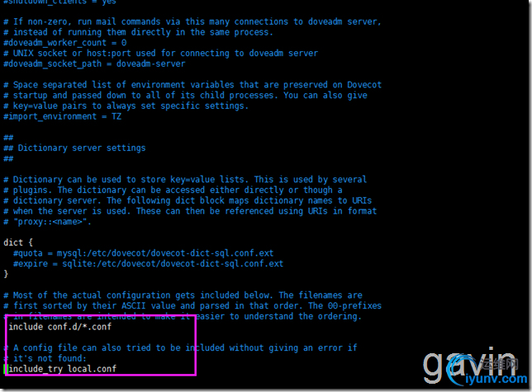Image resolution: width=532 pixels, height=392 pixels.
Task: Click the gavin watermark text
Action: pos(468,366)
